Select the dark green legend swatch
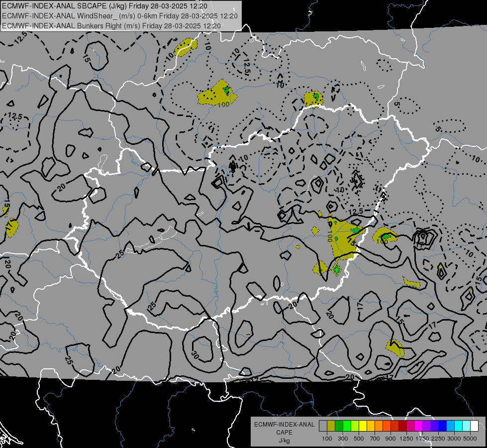This screenshot has height=448, width=487. 339,426
